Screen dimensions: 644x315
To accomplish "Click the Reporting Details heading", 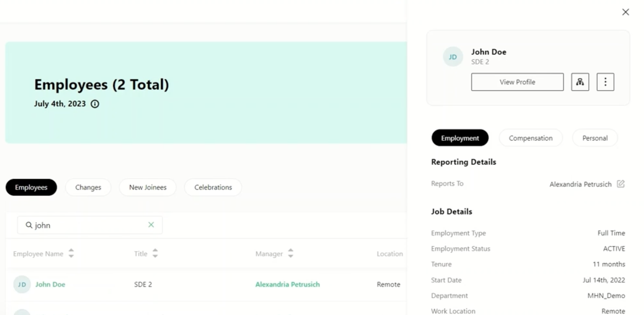I will click(x=464, y=162).
